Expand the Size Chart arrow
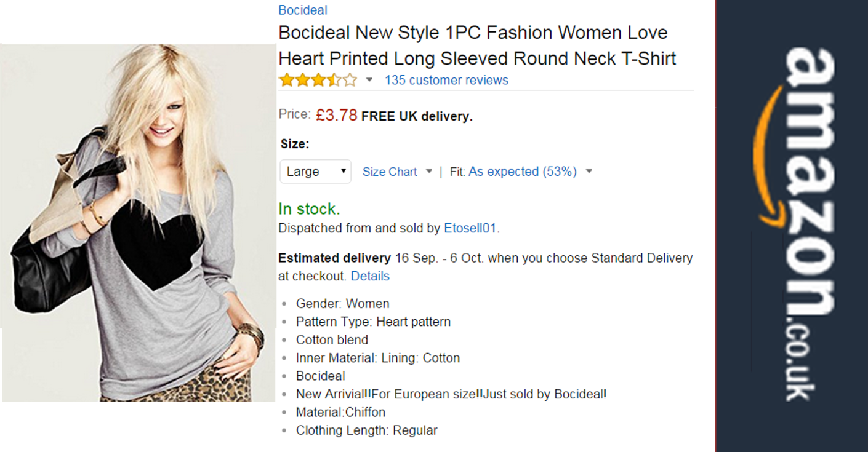868x452 pixels. click(429, 172)
